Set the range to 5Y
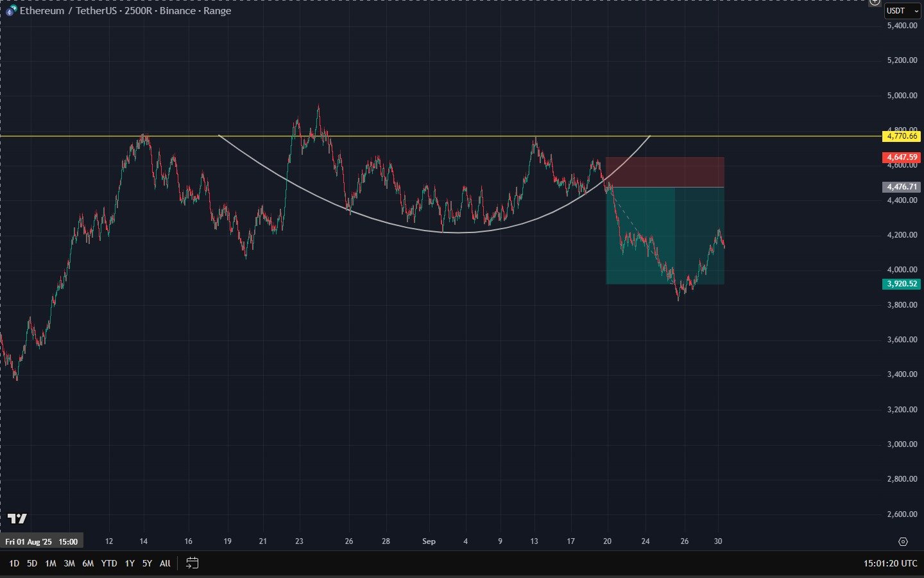924x578 pixels. tap(147, 563)
